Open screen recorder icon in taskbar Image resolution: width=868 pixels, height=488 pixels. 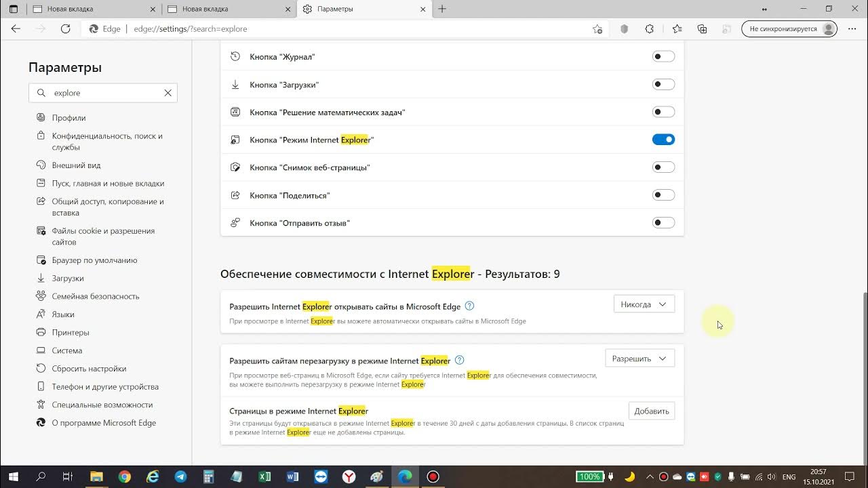tap(433, 476)
